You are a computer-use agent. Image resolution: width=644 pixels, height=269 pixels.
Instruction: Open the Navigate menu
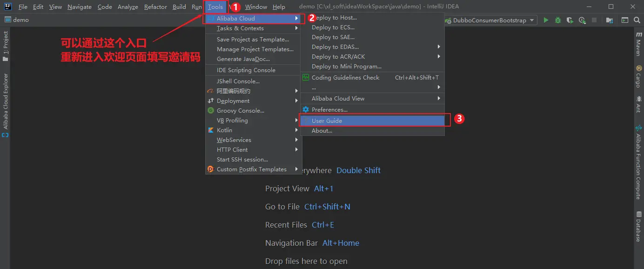coord(80,7)
